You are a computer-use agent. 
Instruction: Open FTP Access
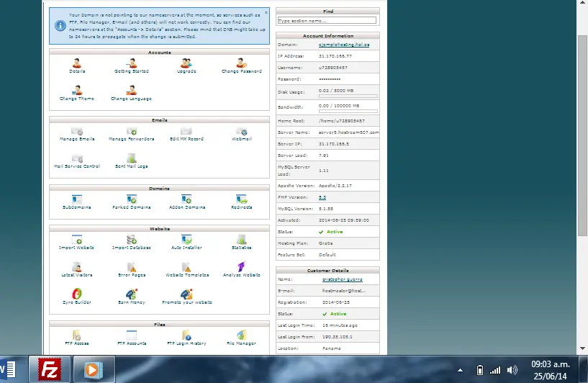[x=77, y=335]
